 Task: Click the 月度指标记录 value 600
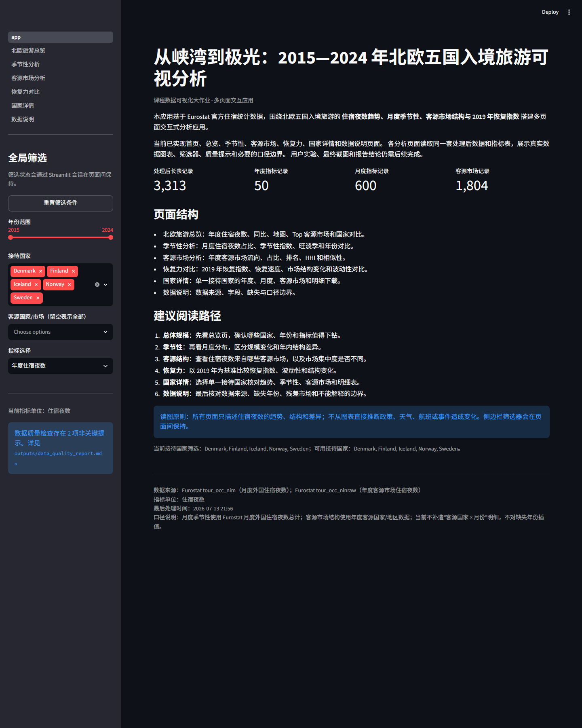[x=366, y=186]
